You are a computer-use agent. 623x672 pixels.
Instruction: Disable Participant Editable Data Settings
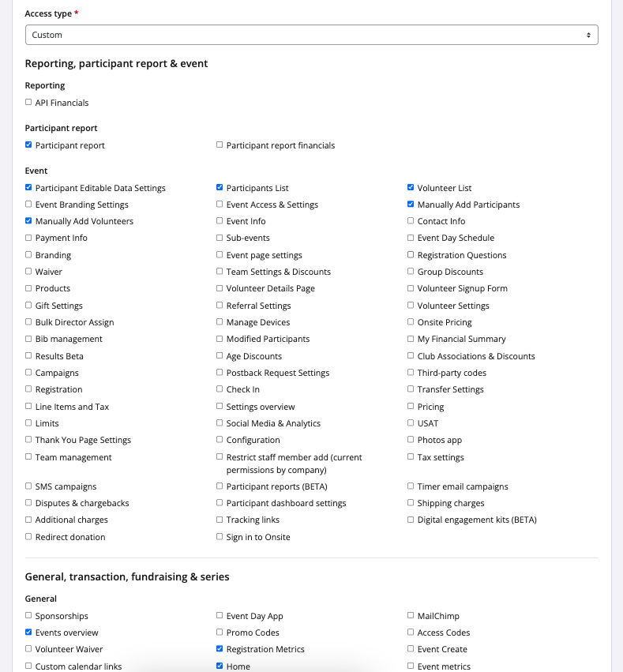pos(28,188)
